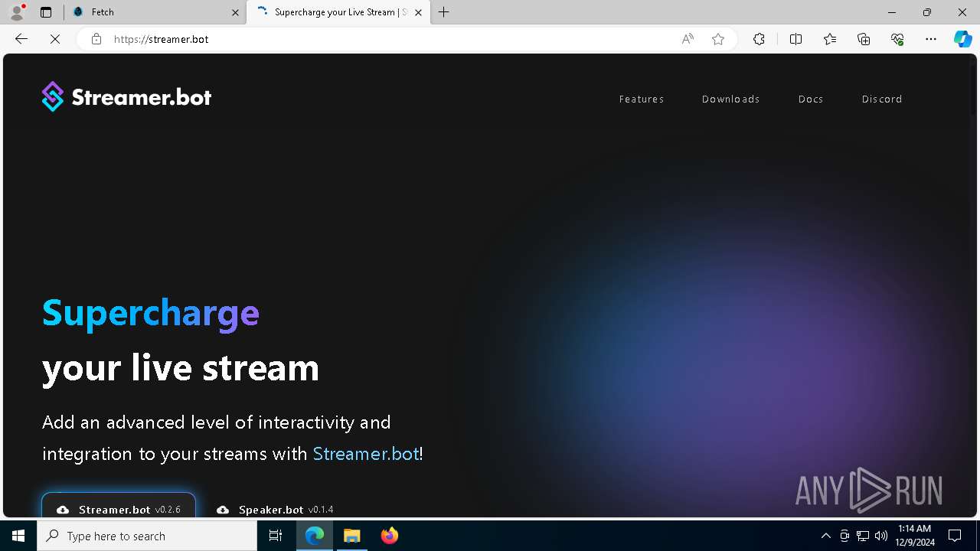
Task: Open Task View on taskbar
Action: coord(276,536)
